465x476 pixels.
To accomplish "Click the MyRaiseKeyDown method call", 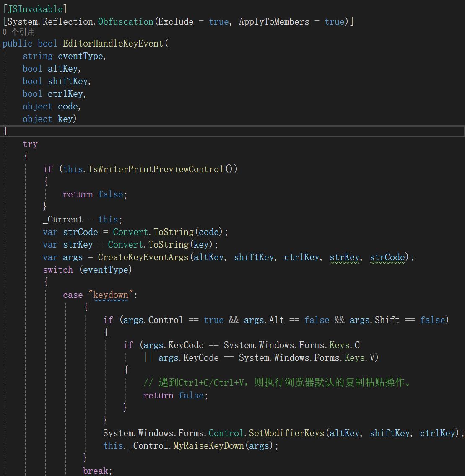I will click(208, 446).
